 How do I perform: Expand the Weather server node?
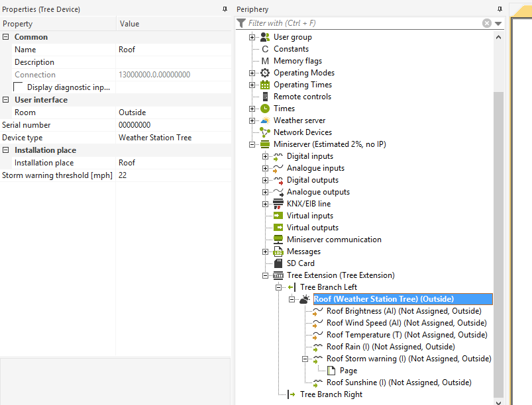252,120
